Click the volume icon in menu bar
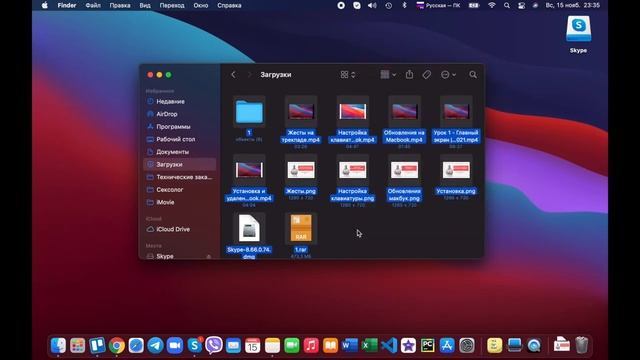The width and height of the screenshot is (640, 360). tap(372, 5)
